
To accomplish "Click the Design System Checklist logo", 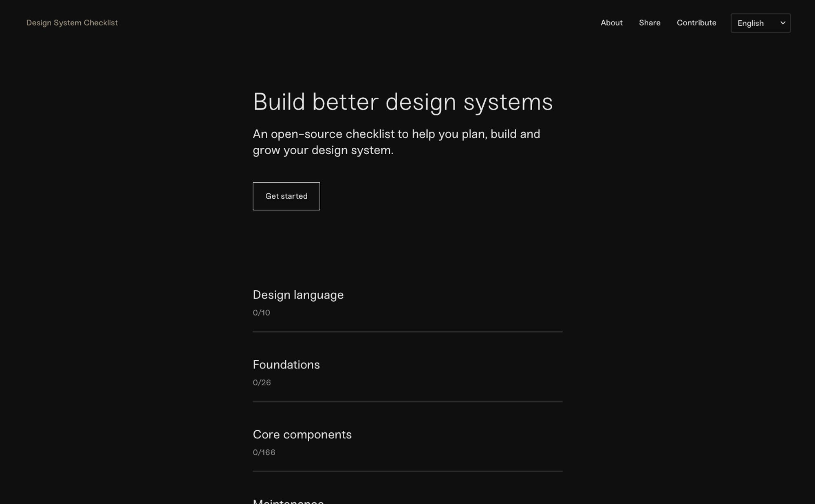I will pos(72,23).
